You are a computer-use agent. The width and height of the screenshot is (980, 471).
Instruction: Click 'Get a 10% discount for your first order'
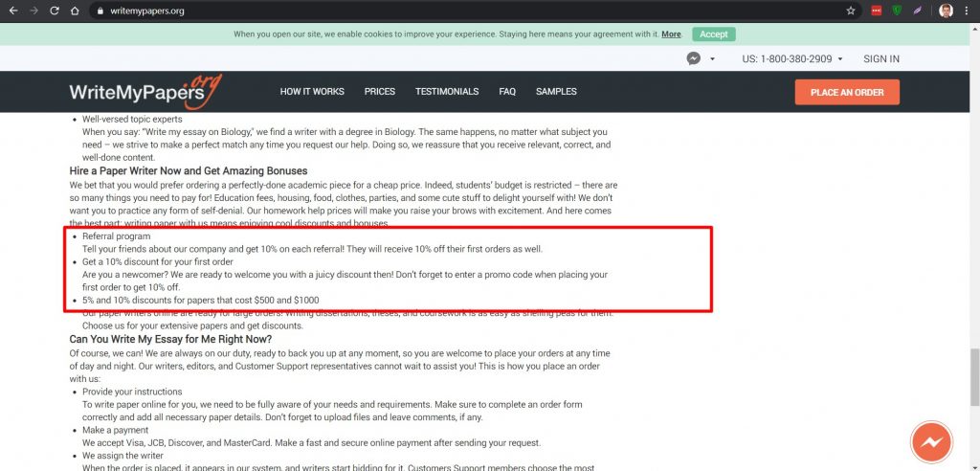pyautogui.click(x=158, y=261)
